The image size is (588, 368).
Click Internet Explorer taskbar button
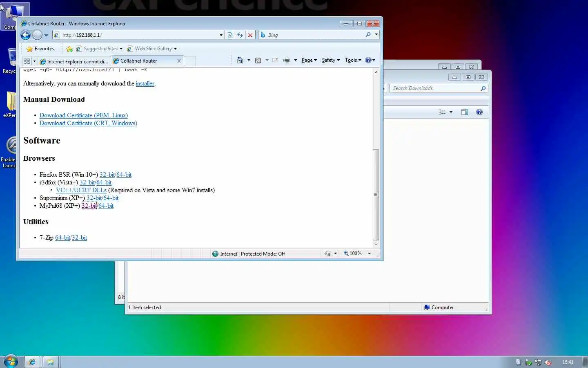pos(32,362)
